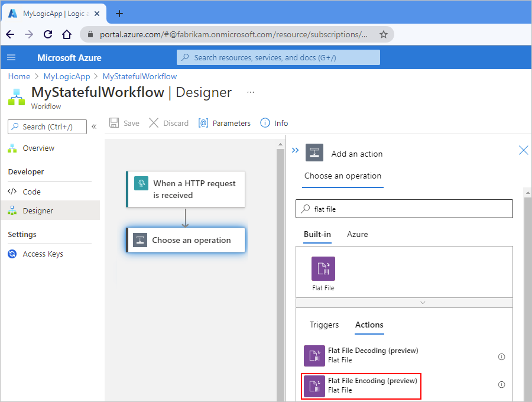Click the operation search field containing flat file
532x402 pixels.
pyautogui.click(x=408, y=209)
